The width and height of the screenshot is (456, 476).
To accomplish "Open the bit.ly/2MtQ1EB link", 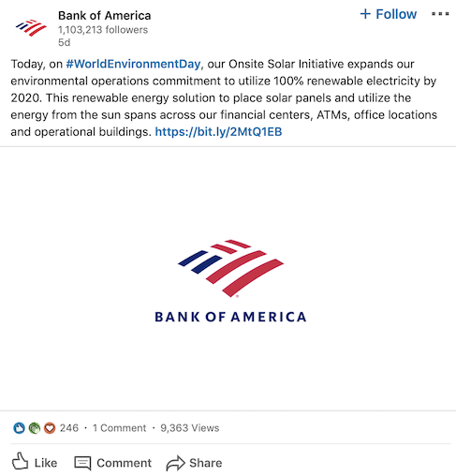I will [x=218, y=132].
